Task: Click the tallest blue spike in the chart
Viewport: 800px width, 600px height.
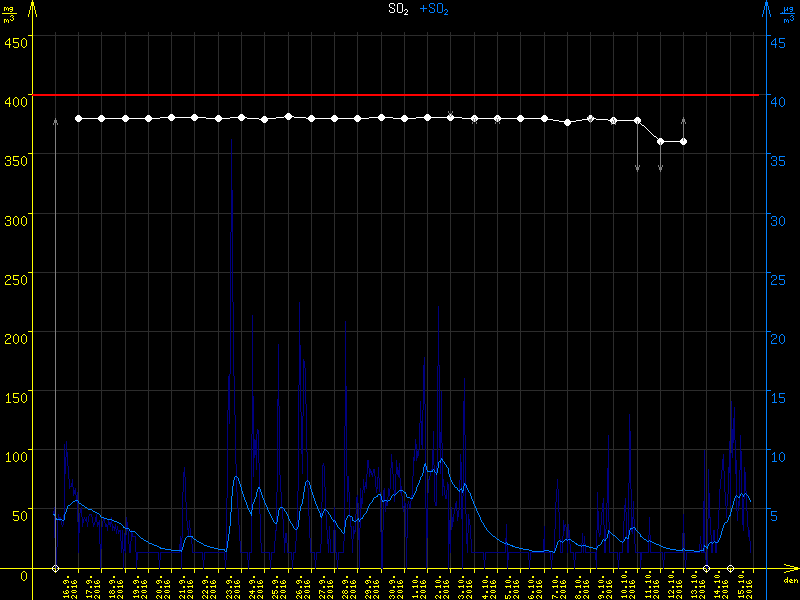Action: click(x=232, y=195)
